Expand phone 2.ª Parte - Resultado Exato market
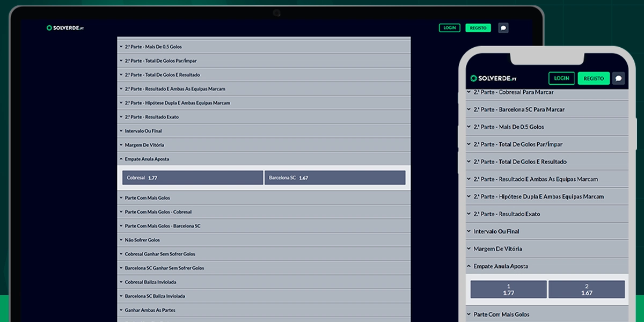644x322 pixels. (506, 214)
